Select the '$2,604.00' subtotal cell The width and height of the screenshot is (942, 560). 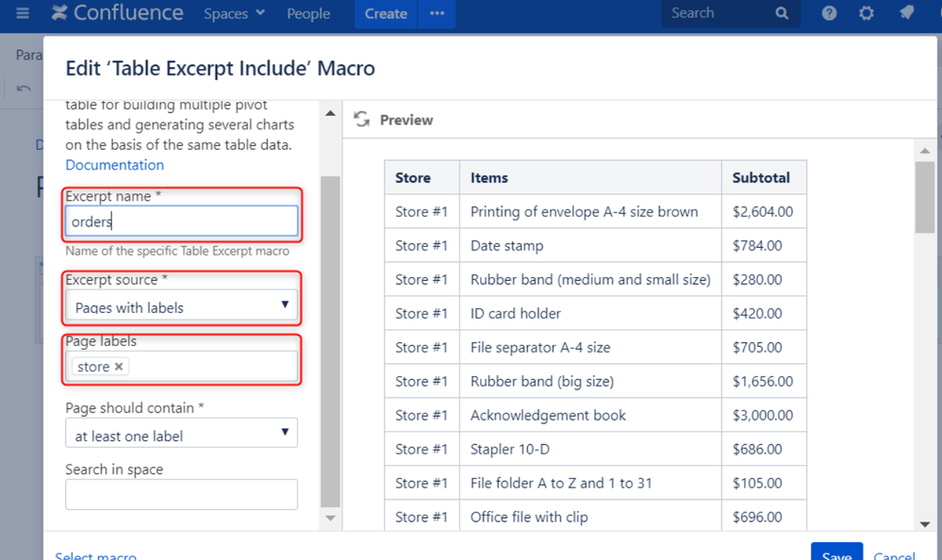764,211
